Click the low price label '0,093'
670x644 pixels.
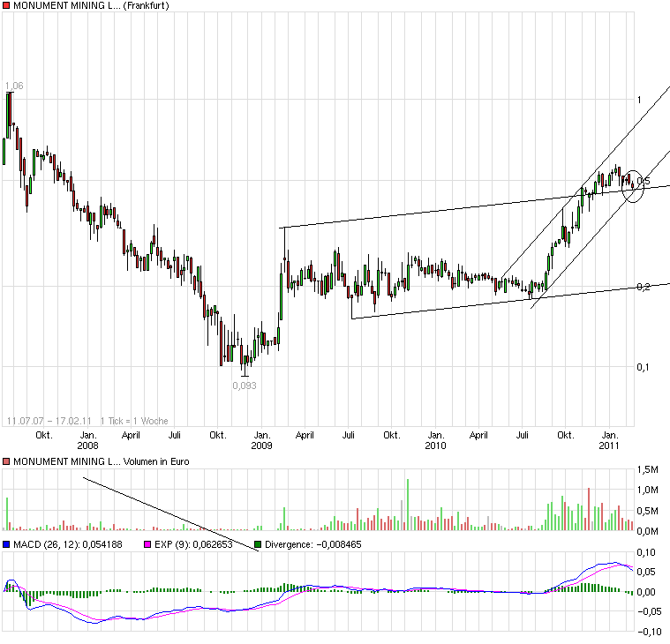245,386
